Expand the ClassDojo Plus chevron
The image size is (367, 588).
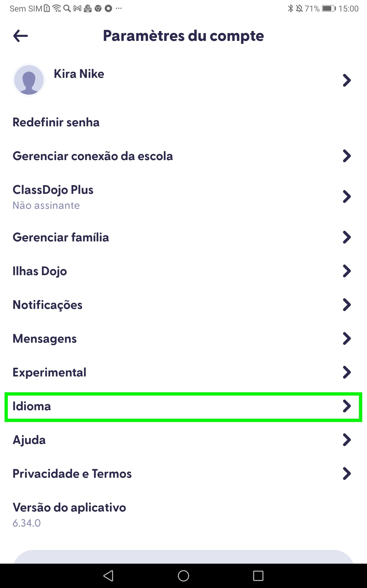pos(347,197)
